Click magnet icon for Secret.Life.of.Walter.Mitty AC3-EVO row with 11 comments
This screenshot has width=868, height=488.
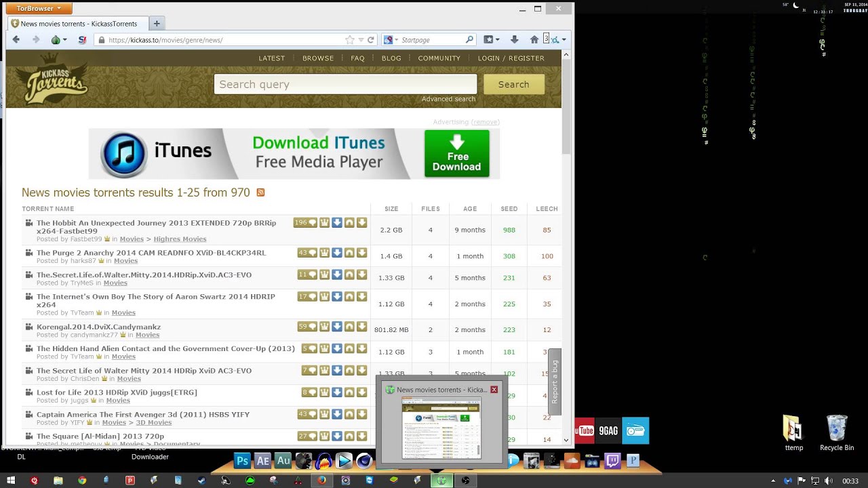[349, 274]
